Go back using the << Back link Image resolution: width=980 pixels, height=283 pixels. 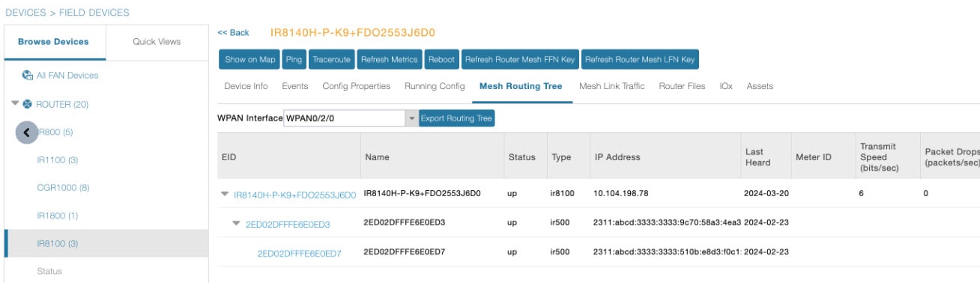point(233,33)
